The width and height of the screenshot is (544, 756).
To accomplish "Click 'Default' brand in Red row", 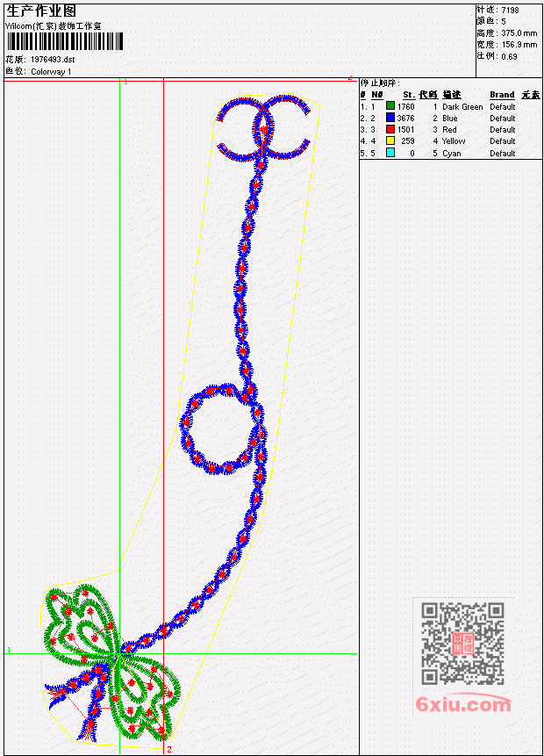I will point(503,130).
